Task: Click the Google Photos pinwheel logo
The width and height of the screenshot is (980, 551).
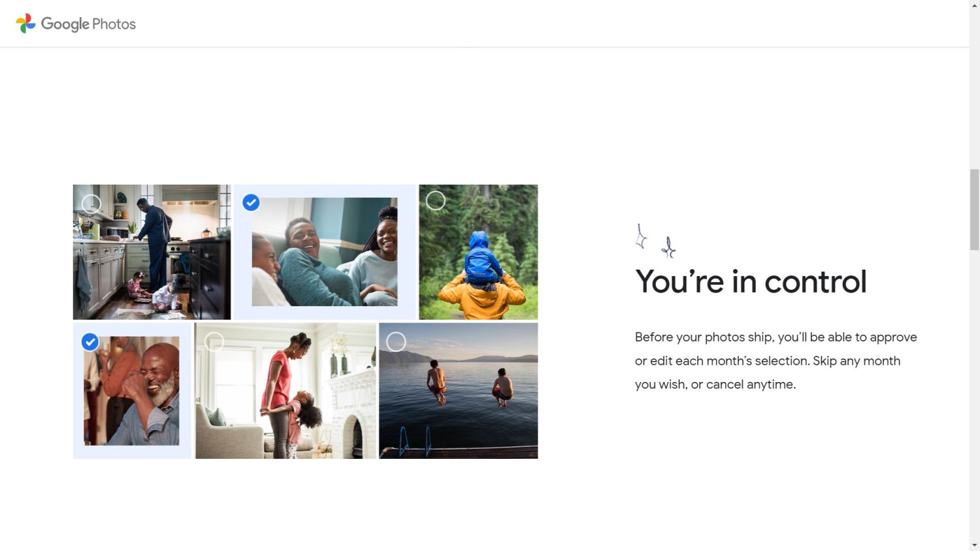Action: [x=25, y=24]
